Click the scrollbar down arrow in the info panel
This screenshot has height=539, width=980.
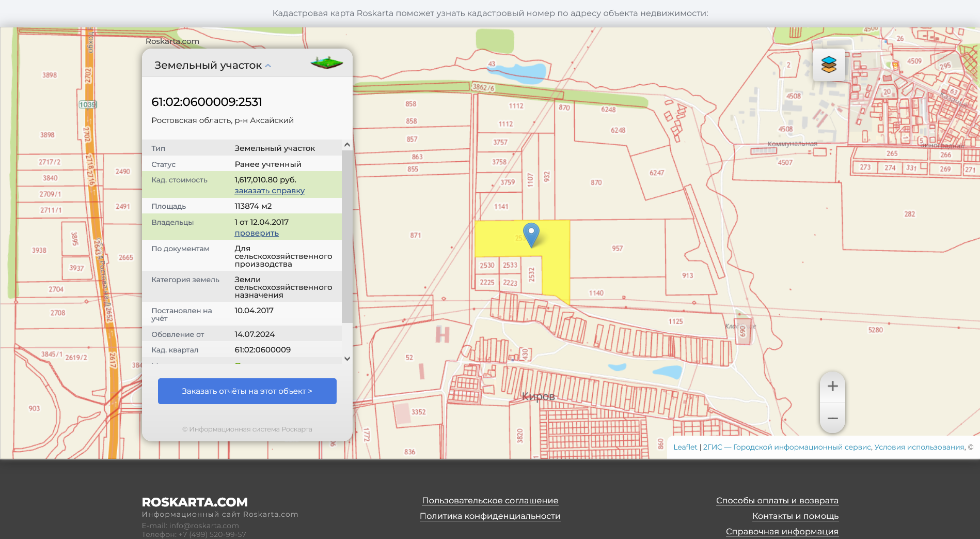[346, 358]
